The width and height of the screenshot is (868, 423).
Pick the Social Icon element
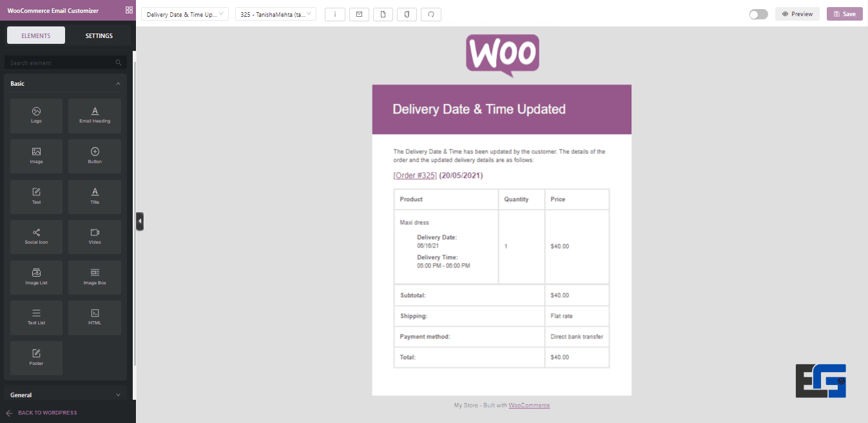click(36, 237)
